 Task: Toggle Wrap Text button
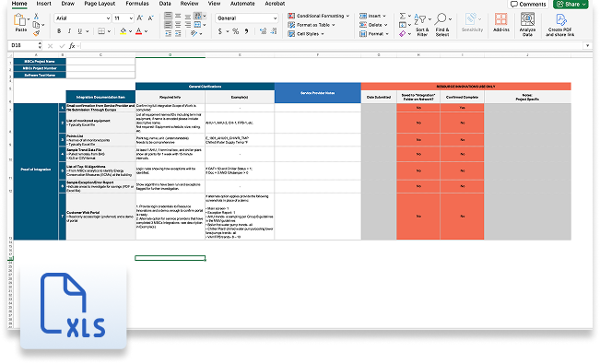pyautogui.click(x=197, y=16)
